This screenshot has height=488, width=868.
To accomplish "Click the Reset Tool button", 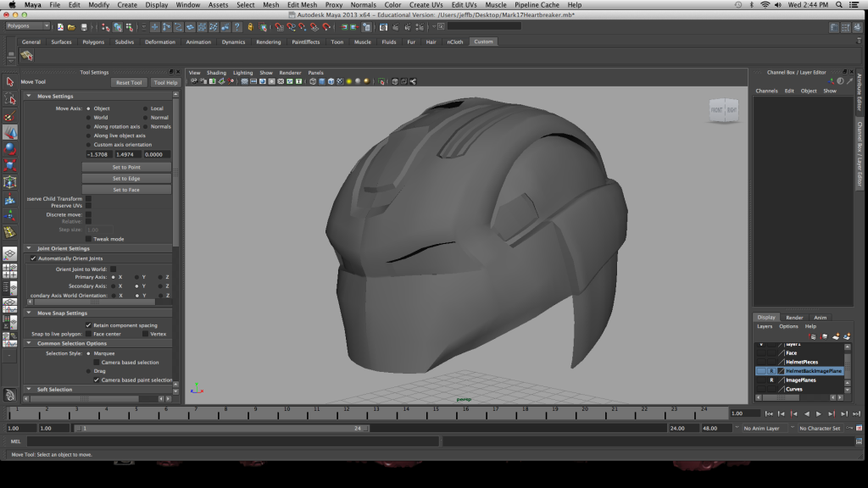I will tap(129, 82).
